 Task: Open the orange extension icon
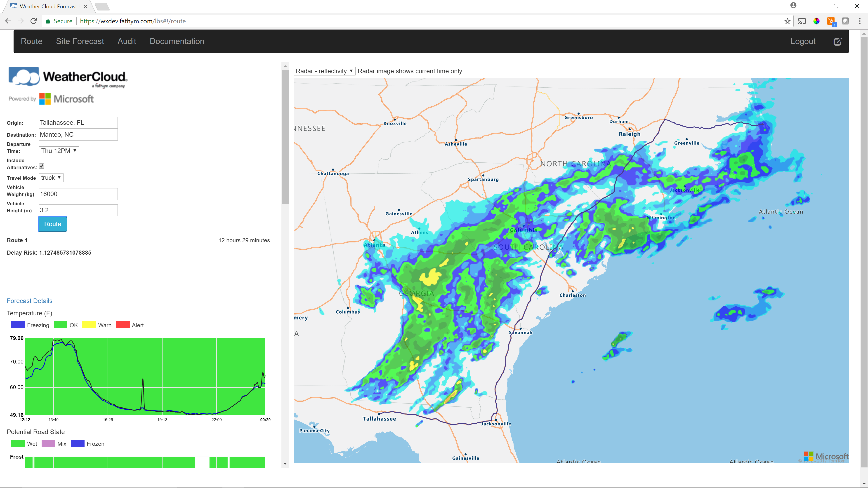click(x=831, y=21)
